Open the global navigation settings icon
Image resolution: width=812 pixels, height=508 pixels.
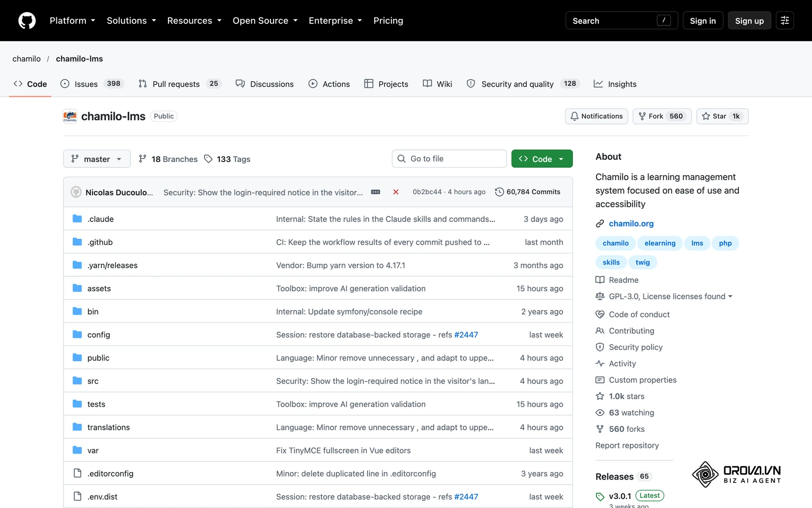[785, 21]
